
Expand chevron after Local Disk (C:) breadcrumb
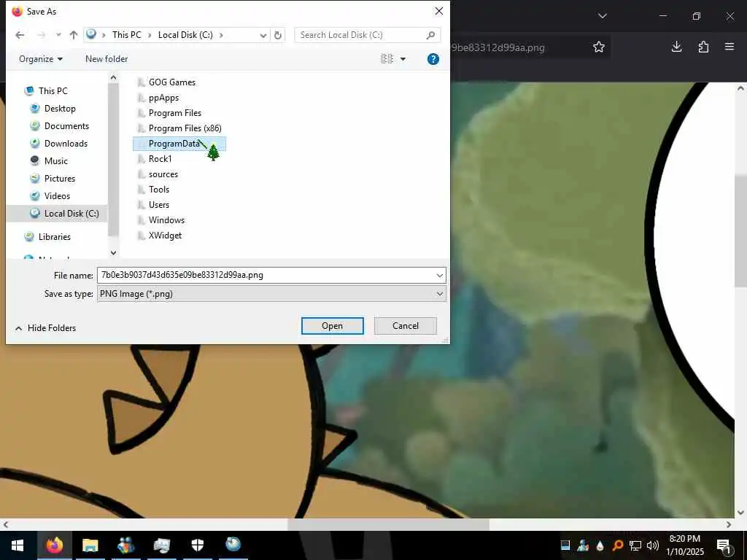click(x=221, y=35)
